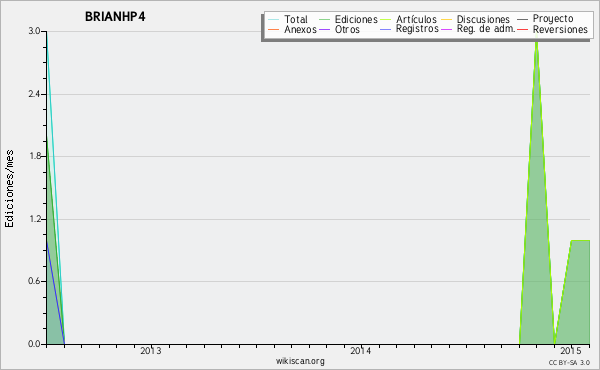
Task: Click the blue Registros line at left
Action: [55, 293]
